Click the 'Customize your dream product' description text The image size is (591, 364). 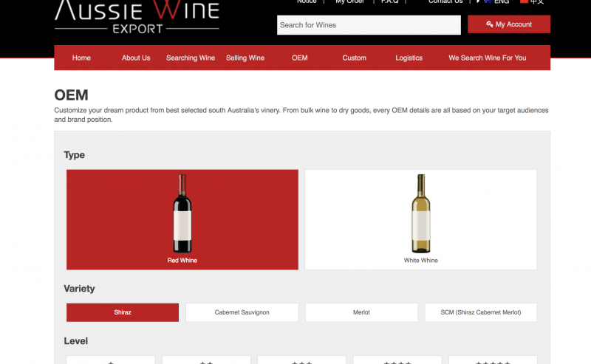click(x=301, y=114)
